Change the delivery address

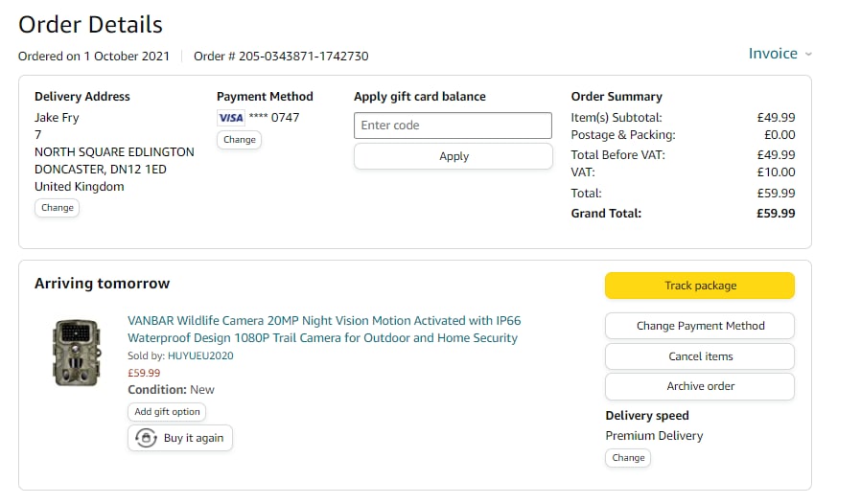click(x=58, y=207)
